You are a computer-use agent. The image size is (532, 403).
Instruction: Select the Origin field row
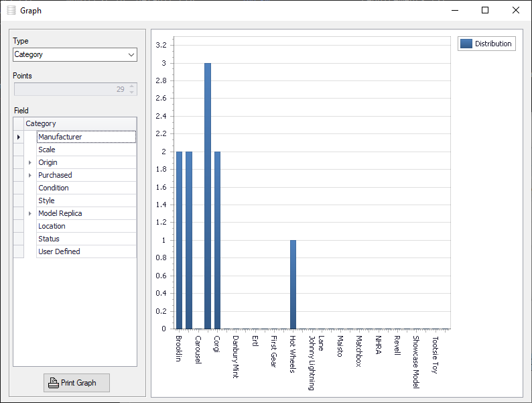coord(86,163)
